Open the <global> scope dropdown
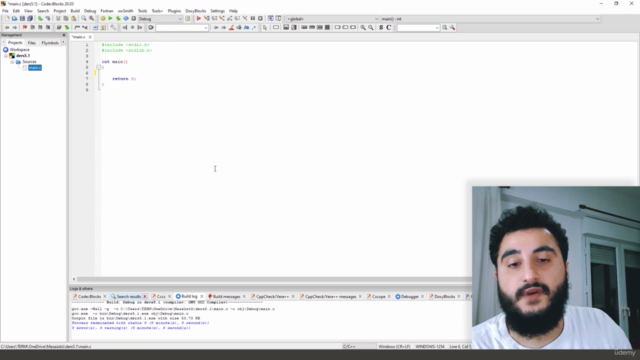640x360 pixels. 333,19
